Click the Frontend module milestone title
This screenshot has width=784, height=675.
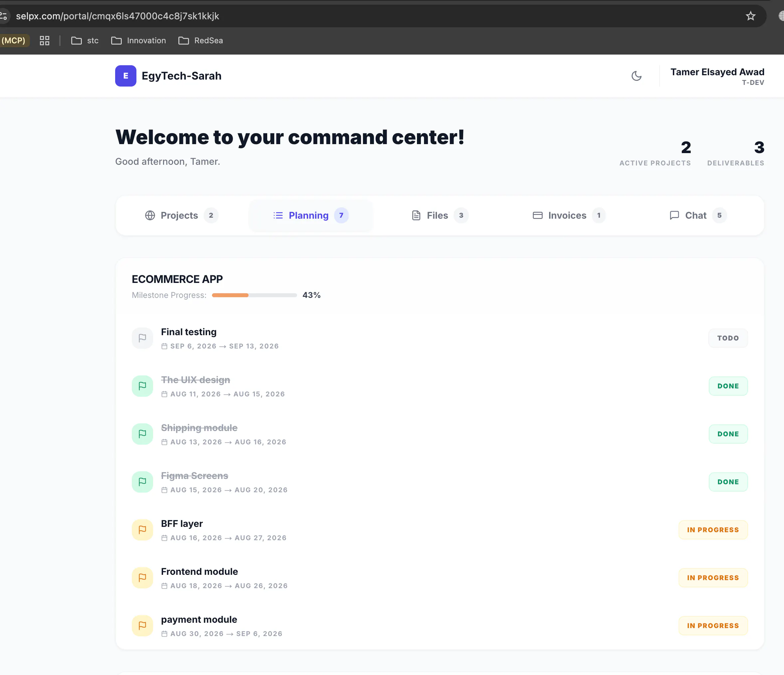199,571
